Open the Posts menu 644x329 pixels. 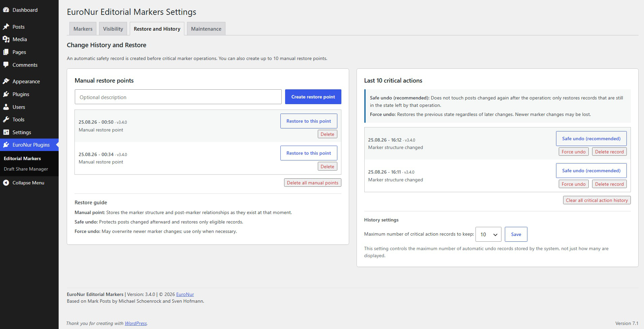29,27
